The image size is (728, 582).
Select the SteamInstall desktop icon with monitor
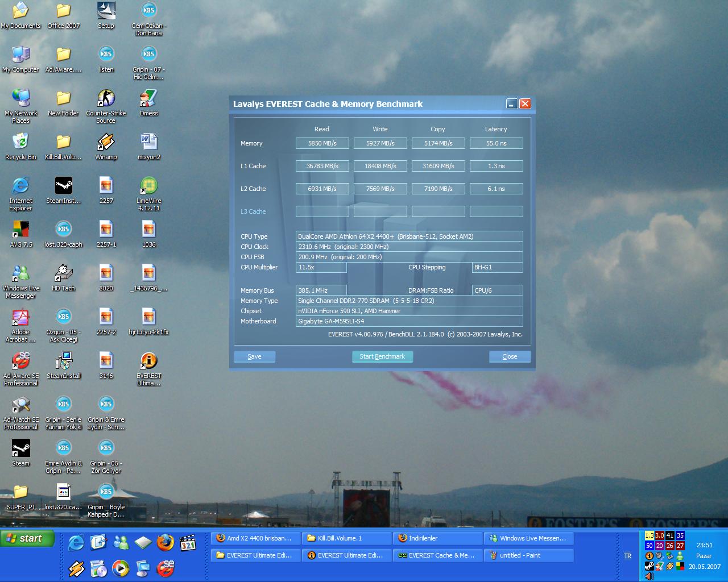tap(63, 366)
